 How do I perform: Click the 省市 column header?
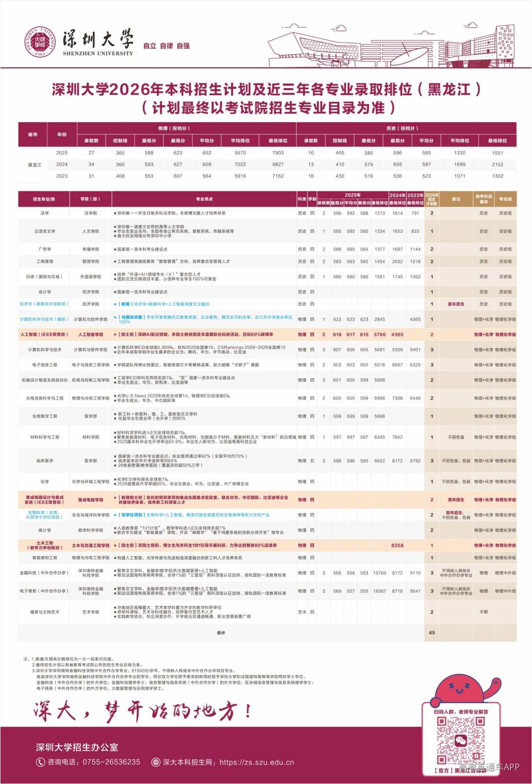pyautogui.click(x=32, y=134)
